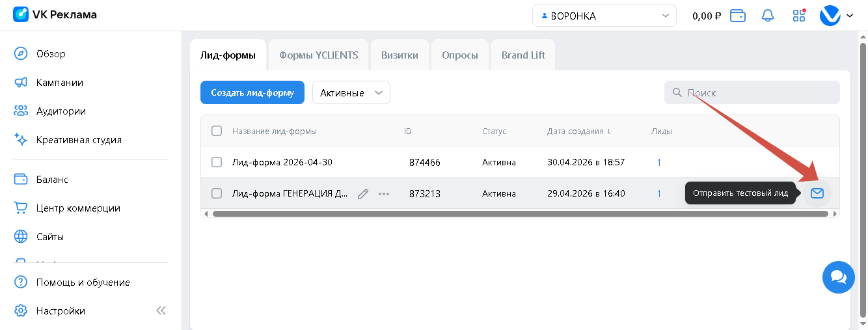This screenshot has height=330, width=868.
Task: Click date 29.04.2026 в 16:40
Action: tap(586, 193)
